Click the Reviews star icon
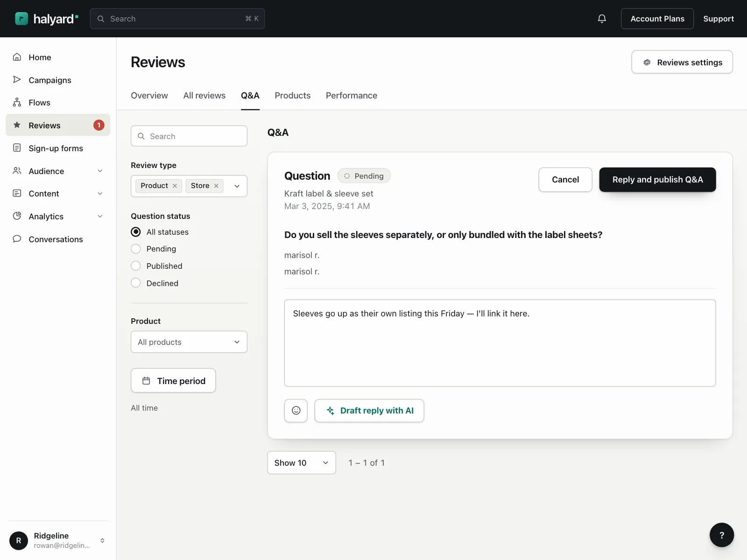This screenshot has height=560, width=747. [17, 125]
